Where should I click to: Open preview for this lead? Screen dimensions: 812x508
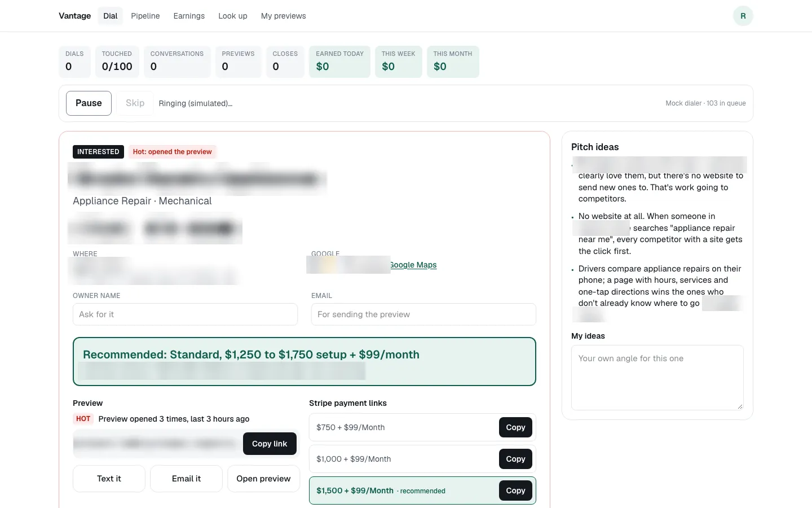[x=263, y=479]
